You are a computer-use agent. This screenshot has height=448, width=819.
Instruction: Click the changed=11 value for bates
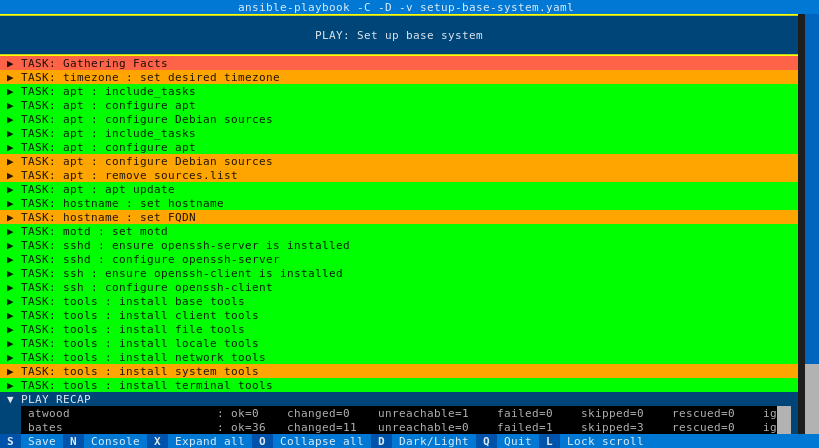tap(322, 428)
